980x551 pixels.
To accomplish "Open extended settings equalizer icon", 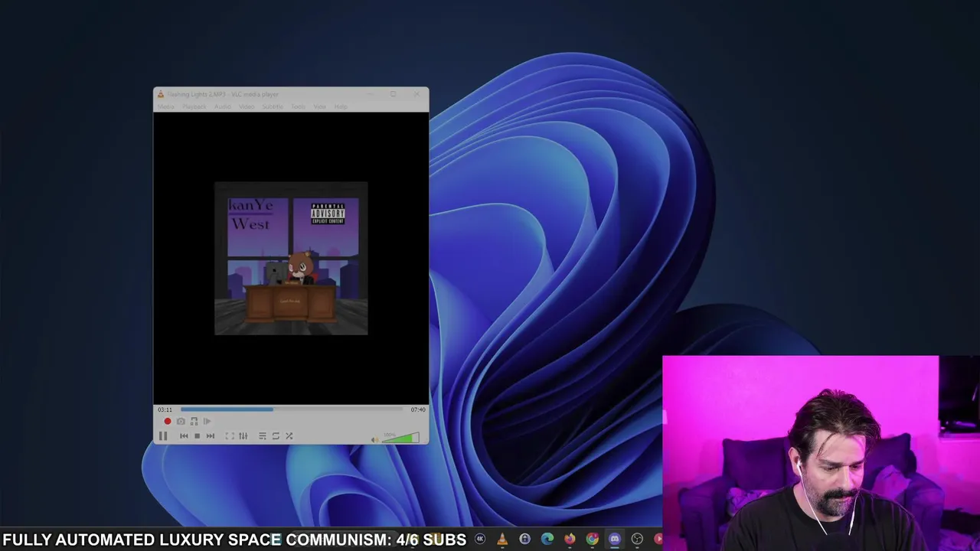I will pos(243,436).
